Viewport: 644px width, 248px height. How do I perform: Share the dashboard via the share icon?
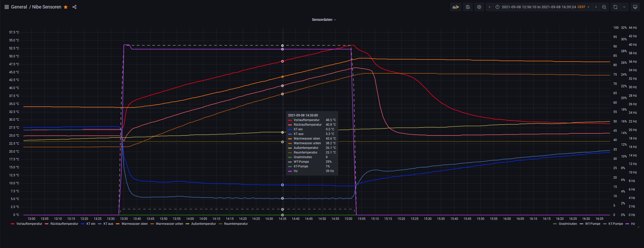pyautogui.click(x=74, y=7)
